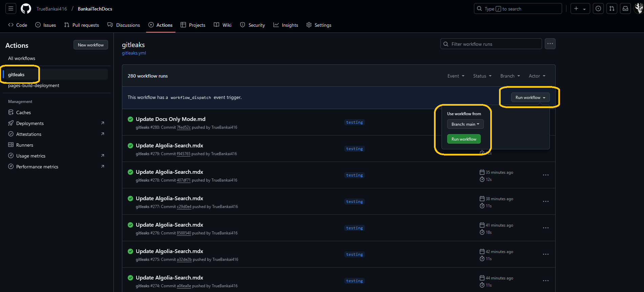The height and width of the screenshot is (292, 644).
Task: Expand the Event filter dropdown
Action: [x=456, y=76]
